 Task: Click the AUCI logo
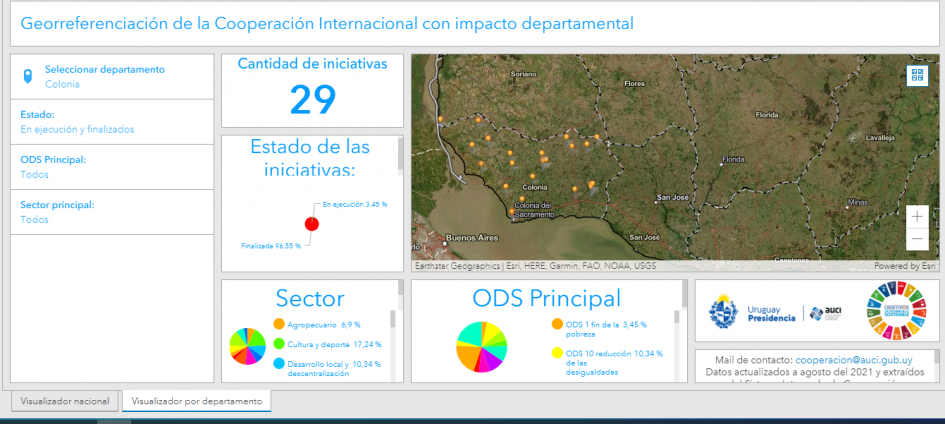(x=826, y=313)
